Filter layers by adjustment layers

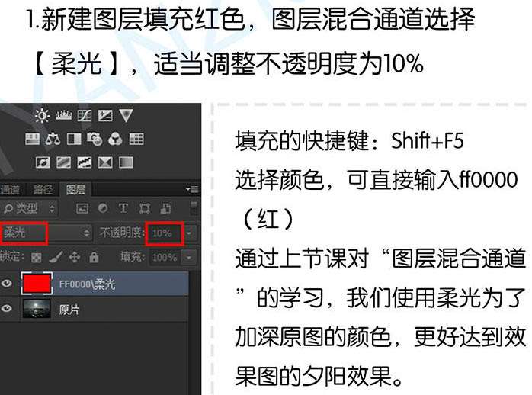point(103,207)
